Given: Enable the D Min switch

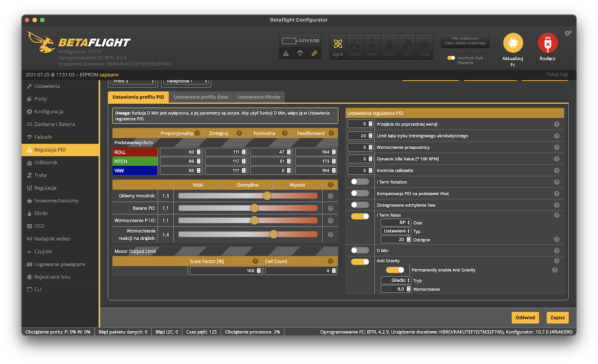Looking at the screenshot, I should (360, 250).
